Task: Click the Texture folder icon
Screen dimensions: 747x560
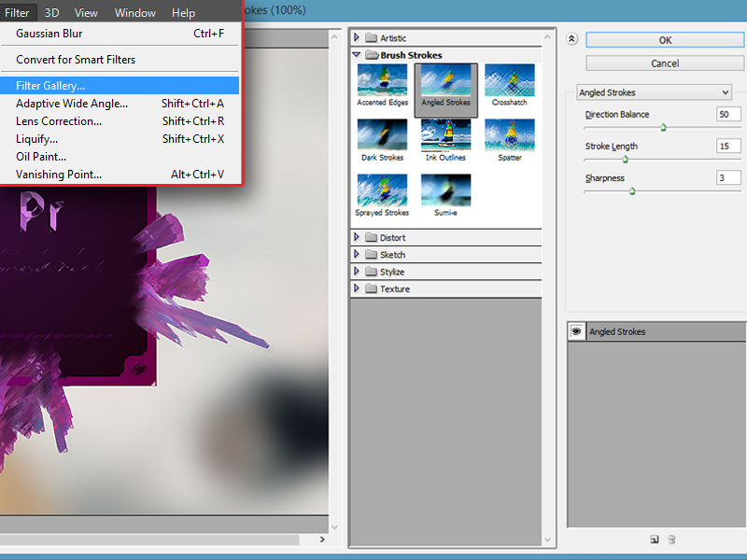Action: pos(371,288)
